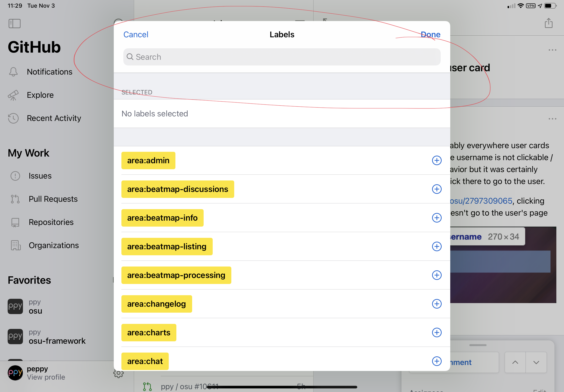Add the area:beatmap-discussions label with its plus icon

coord(437,189)
